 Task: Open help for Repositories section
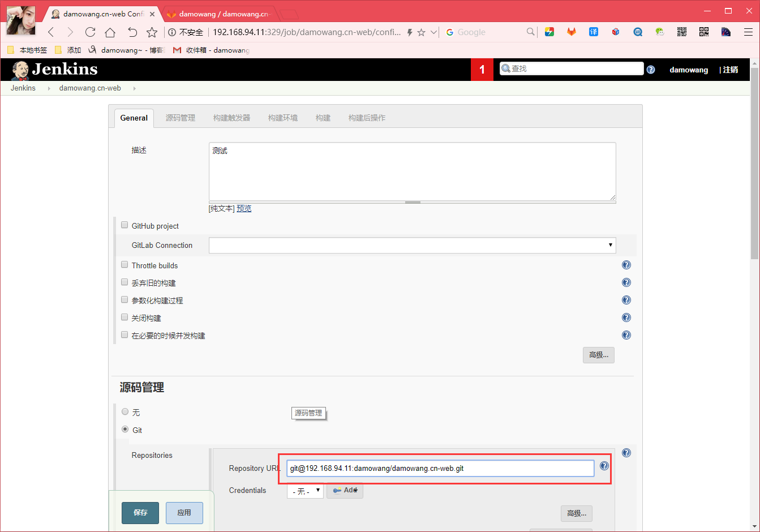coord(626,453)
